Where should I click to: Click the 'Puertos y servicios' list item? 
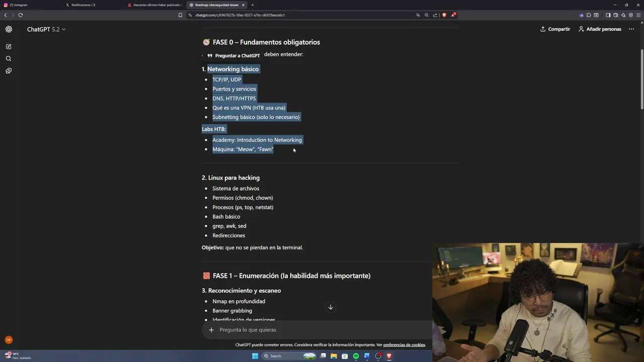click(x=234, y=89)
